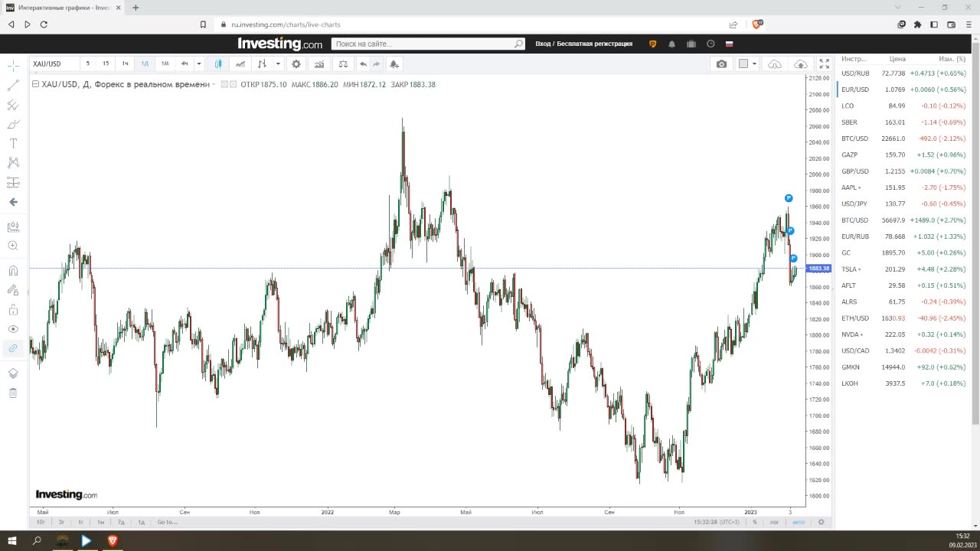This screenshot has width=980, height=551.
Task: Click the redo arrow
Action: coord(376,64)
